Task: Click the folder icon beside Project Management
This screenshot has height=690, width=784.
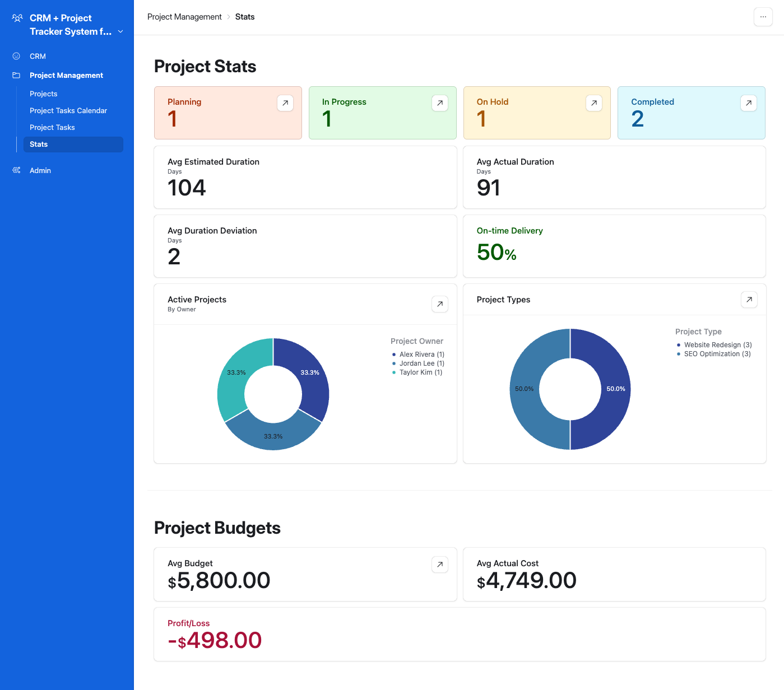Action: 16,75
